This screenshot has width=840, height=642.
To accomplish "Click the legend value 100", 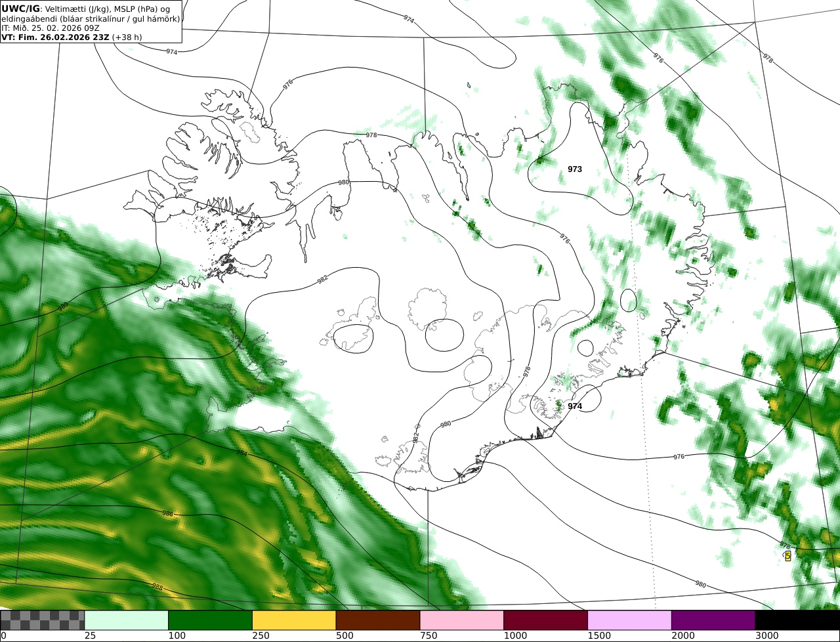I will [x=176, y=636].
